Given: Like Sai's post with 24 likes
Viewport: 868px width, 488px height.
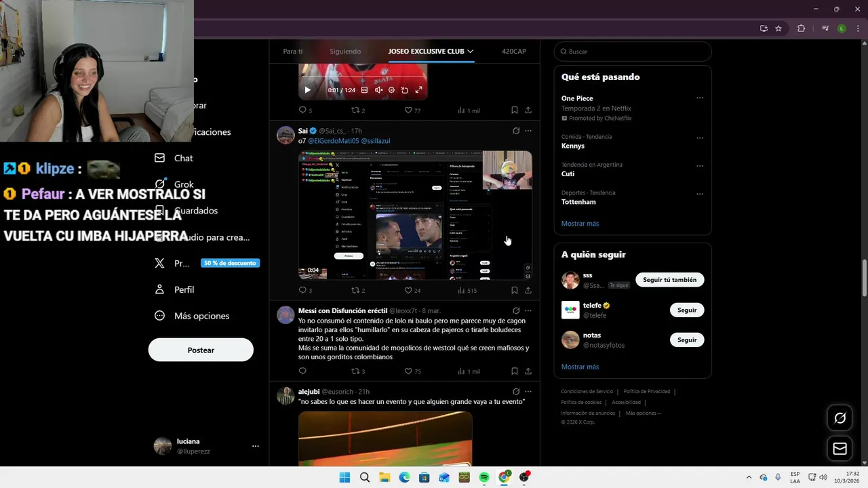Looking at the screenshot, I should (412, 291).
